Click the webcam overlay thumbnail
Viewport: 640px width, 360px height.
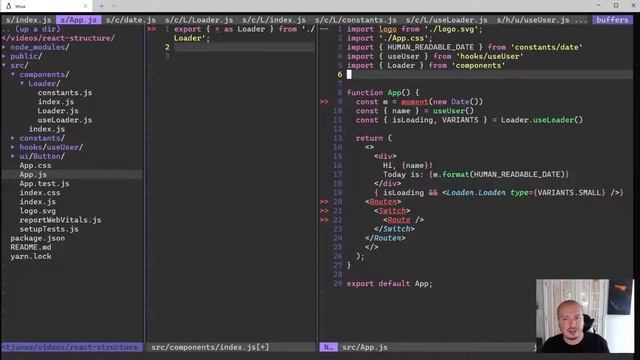584,316
